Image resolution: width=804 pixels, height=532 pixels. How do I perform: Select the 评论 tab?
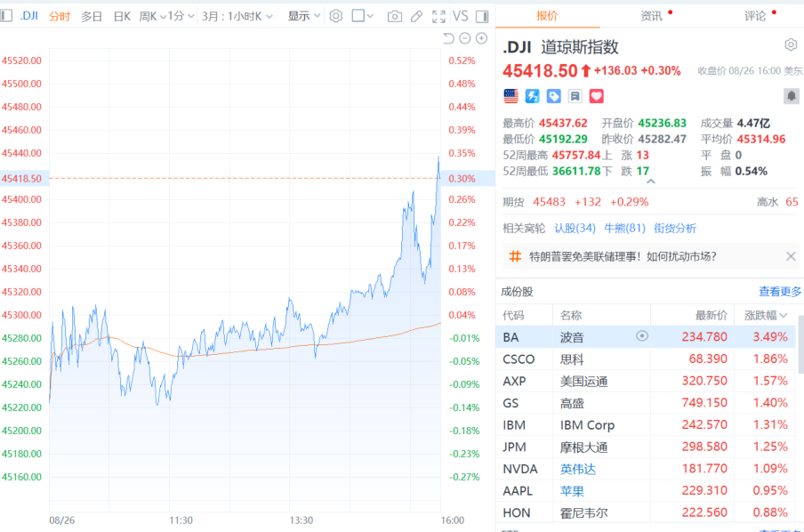[x=755, y=16]
